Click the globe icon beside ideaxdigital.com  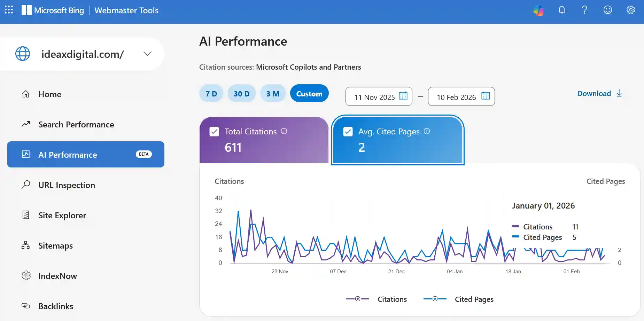[x=23, y=54]
